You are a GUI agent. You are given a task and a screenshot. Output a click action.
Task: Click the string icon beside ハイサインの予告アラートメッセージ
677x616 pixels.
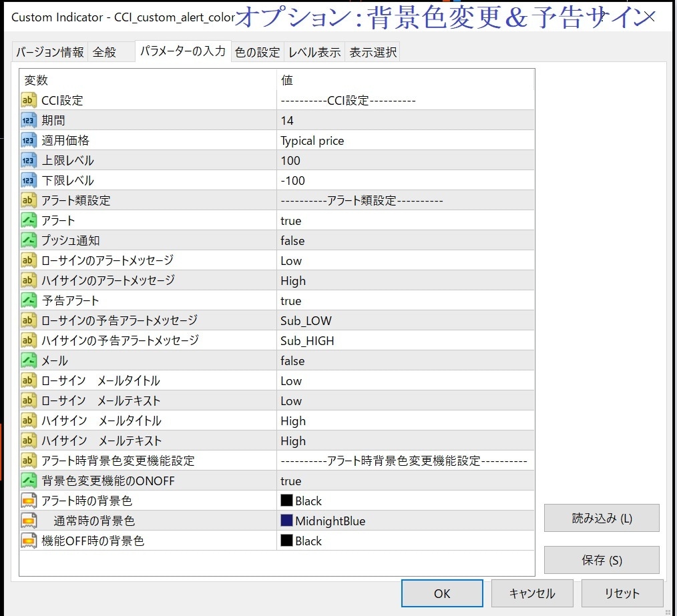point(29,340)
